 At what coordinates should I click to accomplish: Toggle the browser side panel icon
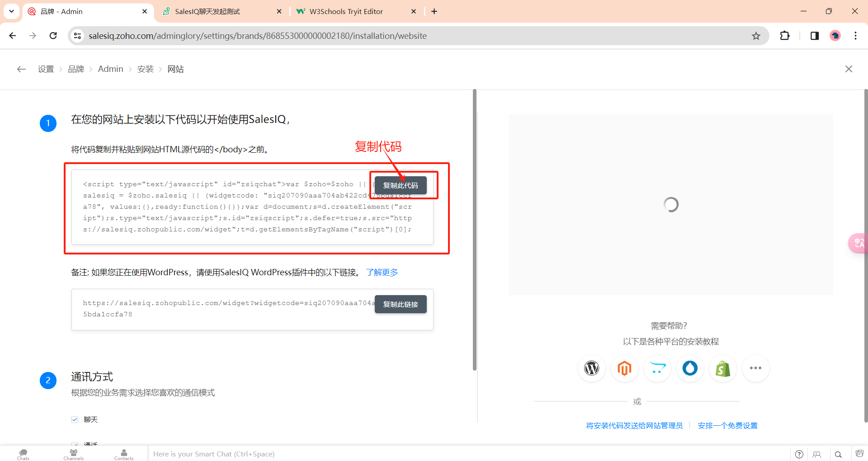815,36
